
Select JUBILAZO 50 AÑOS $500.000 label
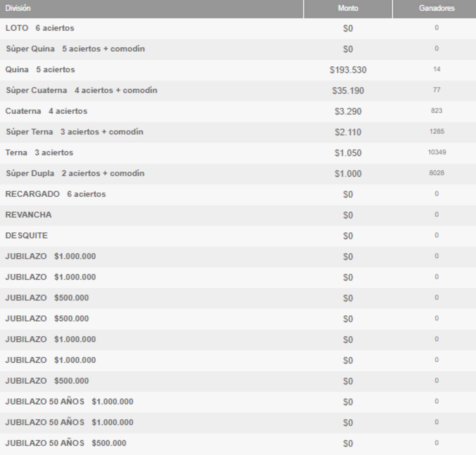click(66, 443)
